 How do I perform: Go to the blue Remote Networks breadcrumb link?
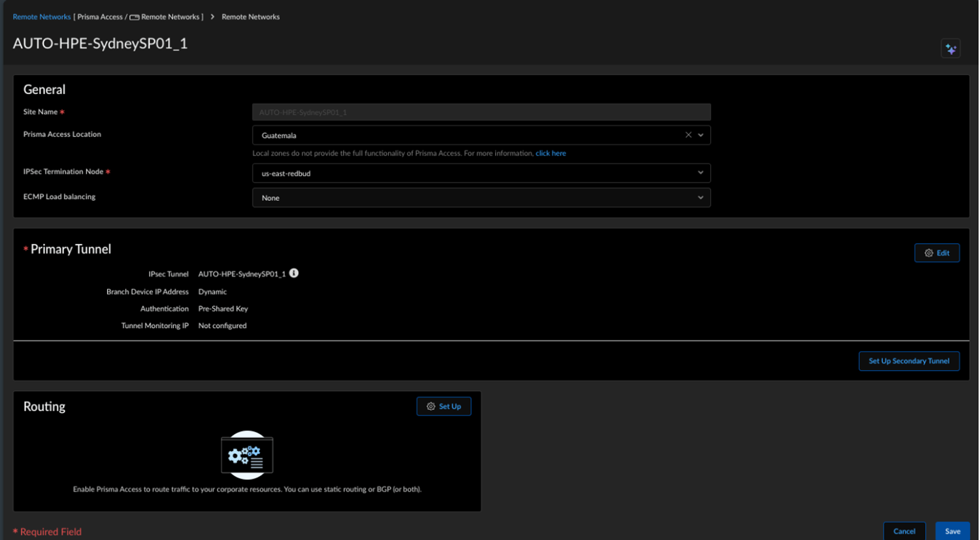point(42,17)
